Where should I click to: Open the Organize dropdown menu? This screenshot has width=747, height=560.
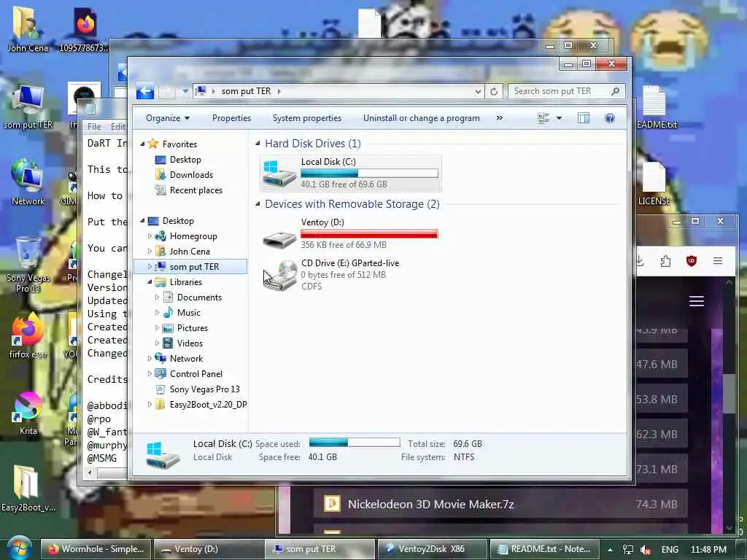click(168, 118)
